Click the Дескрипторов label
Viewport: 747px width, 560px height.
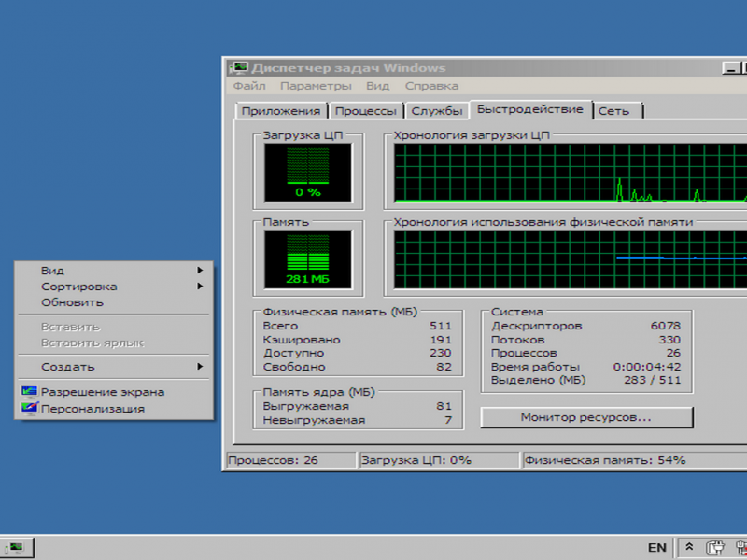(x=536, y=326)
